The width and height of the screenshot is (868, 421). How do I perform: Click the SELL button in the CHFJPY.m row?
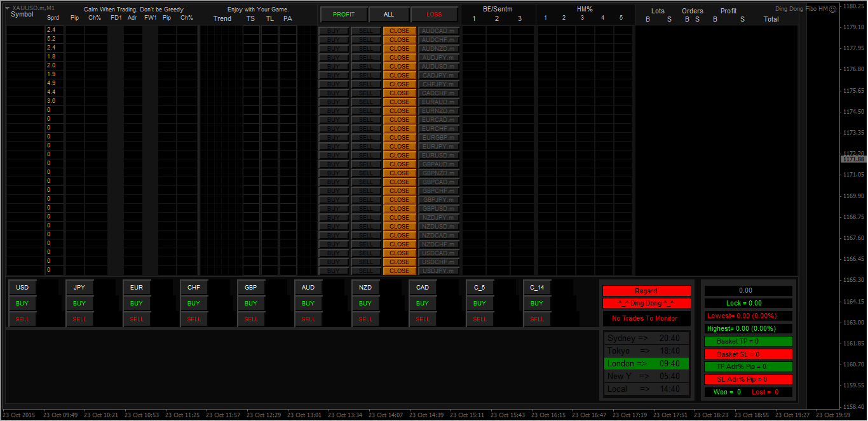coord(366,84)
